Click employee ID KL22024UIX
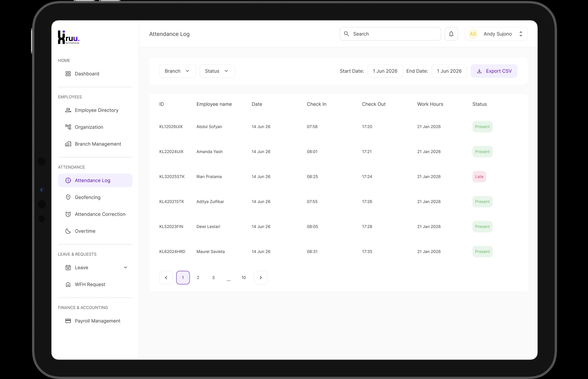 (x=171, y=152)
